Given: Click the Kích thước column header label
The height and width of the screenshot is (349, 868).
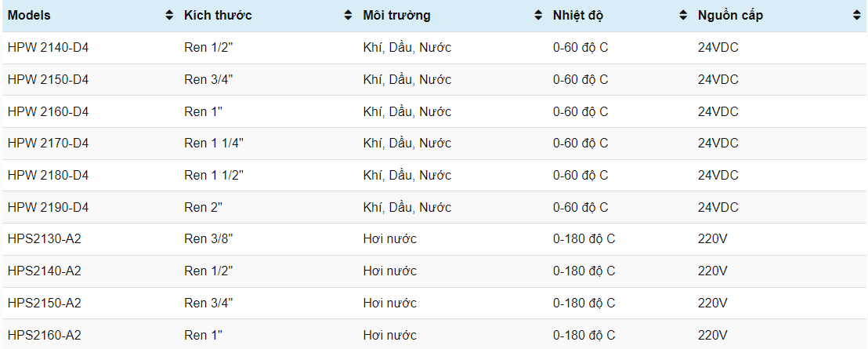Looking at the screenshot, I should click(218, 16).
